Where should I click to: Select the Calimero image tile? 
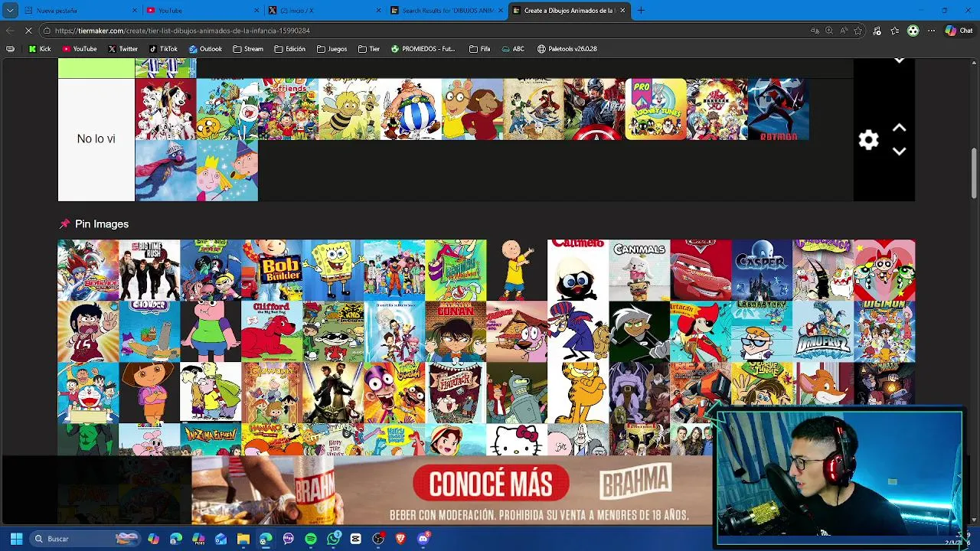578,270
